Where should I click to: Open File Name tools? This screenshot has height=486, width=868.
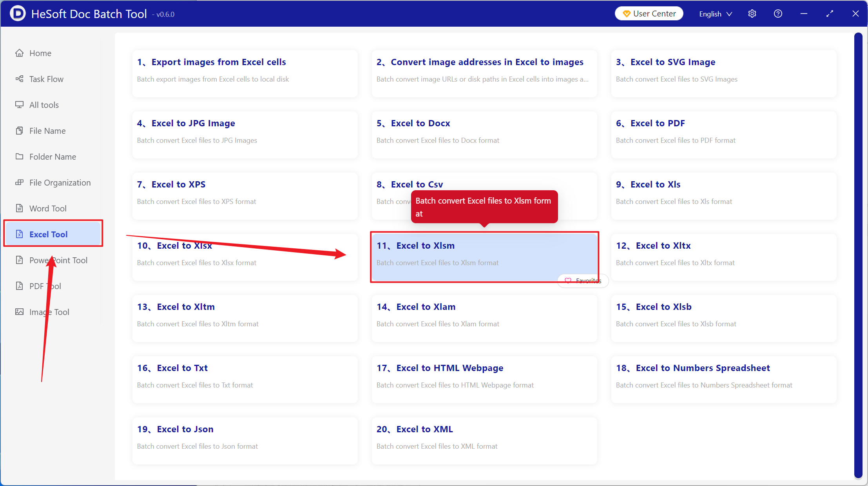coord(53,131)
